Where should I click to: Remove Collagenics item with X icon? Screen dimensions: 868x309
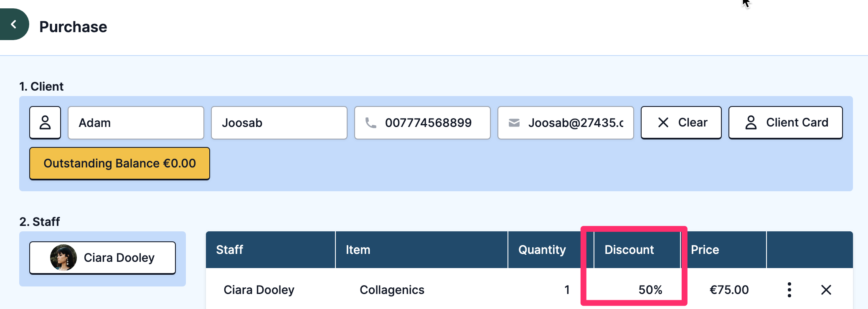[x=826, y=290]
